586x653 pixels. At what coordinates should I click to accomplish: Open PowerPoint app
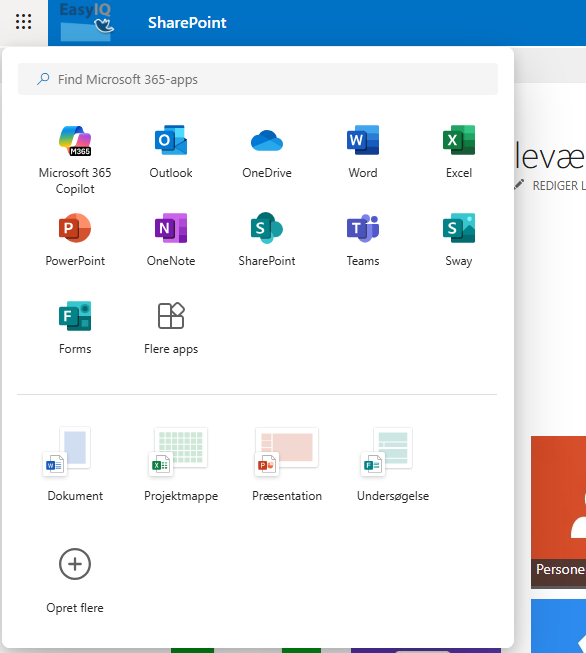click(x=75, y=240)
